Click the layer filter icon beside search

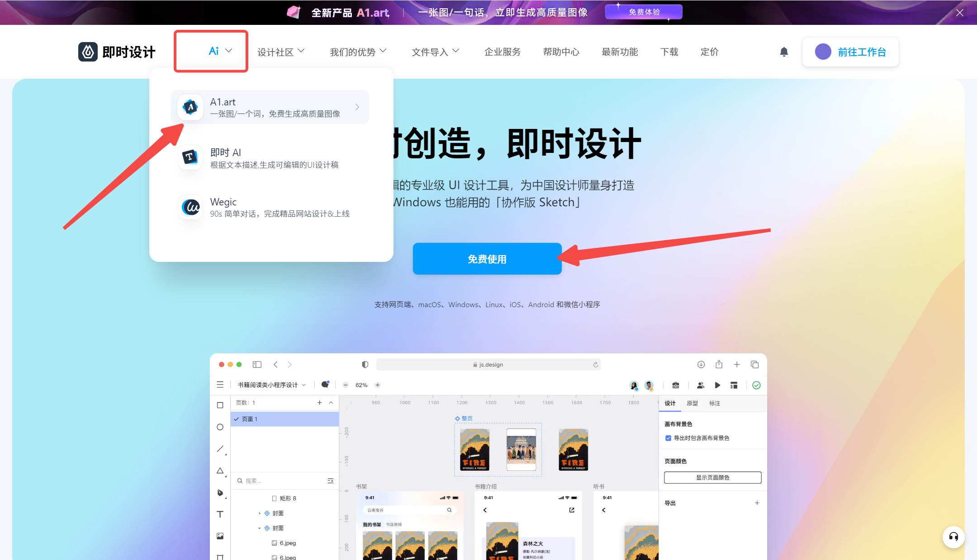(331, 481)
